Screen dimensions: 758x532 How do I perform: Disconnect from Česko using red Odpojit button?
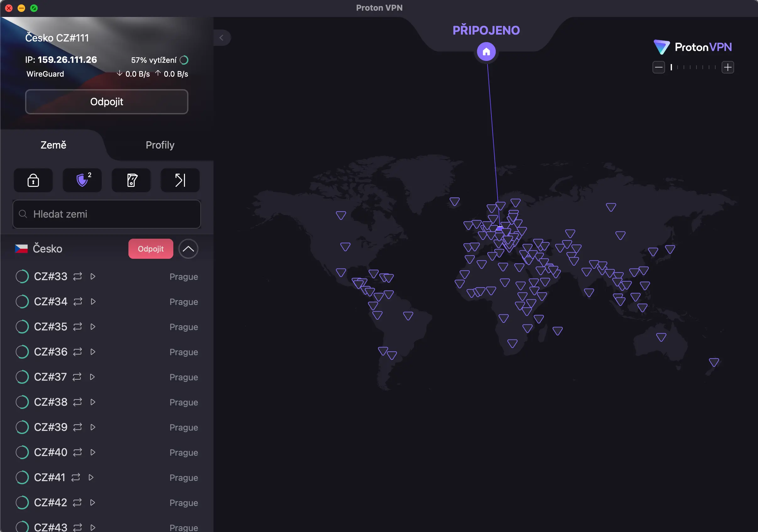click(x=150, y=249)
